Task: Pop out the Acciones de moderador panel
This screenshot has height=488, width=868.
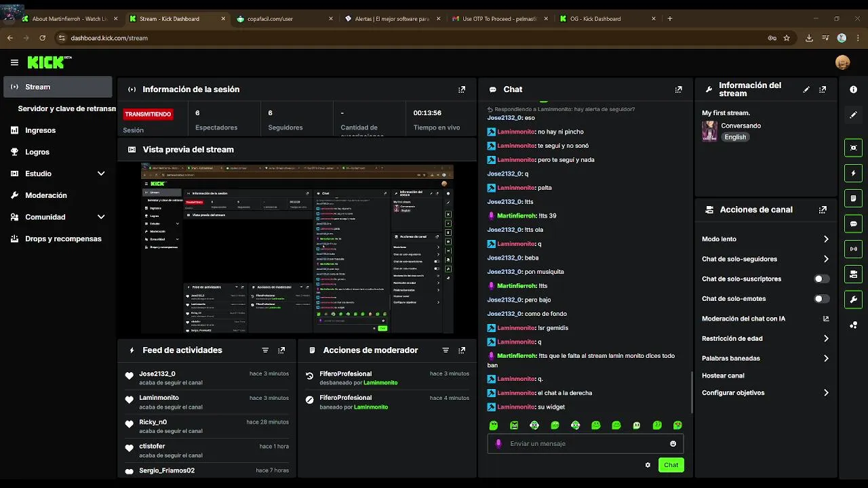Action: [x=462, y=350]
